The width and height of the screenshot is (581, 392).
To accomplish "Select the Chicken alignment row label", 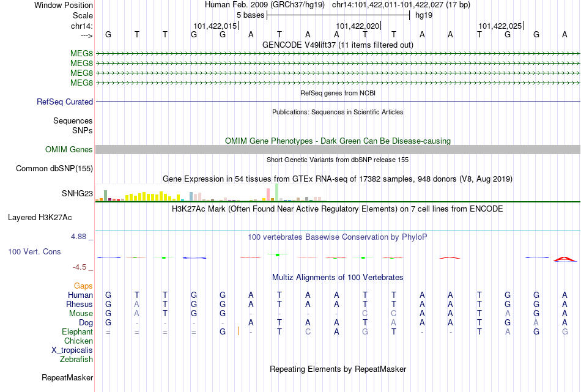I will tap(78, 341).
